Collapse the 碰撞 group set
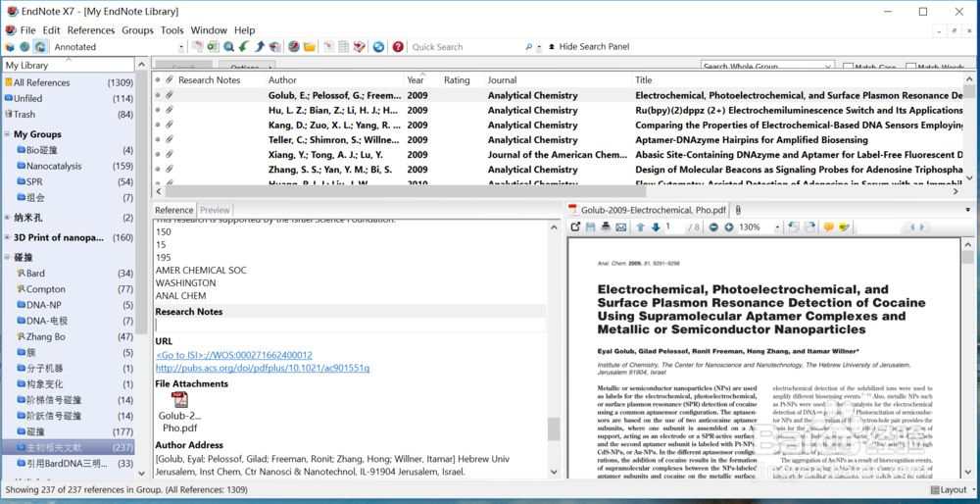The image size is (980, 504). (8, 258)
